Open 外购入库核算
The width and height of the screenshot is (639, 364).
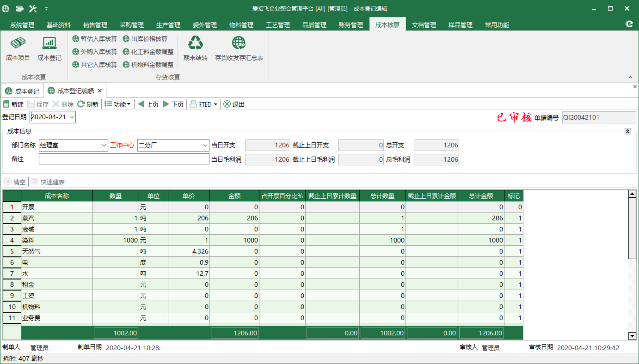(x=95, y=52)
